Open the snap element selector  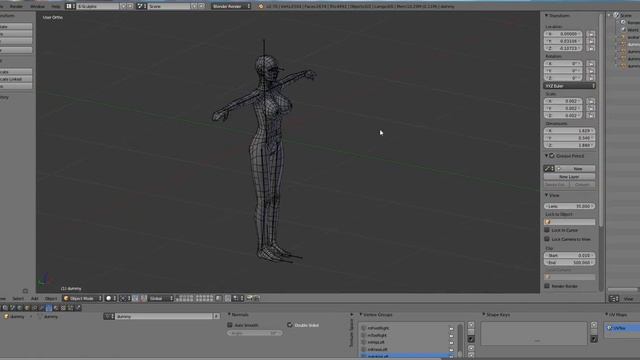pyautogui.click(x=238, y=298)
